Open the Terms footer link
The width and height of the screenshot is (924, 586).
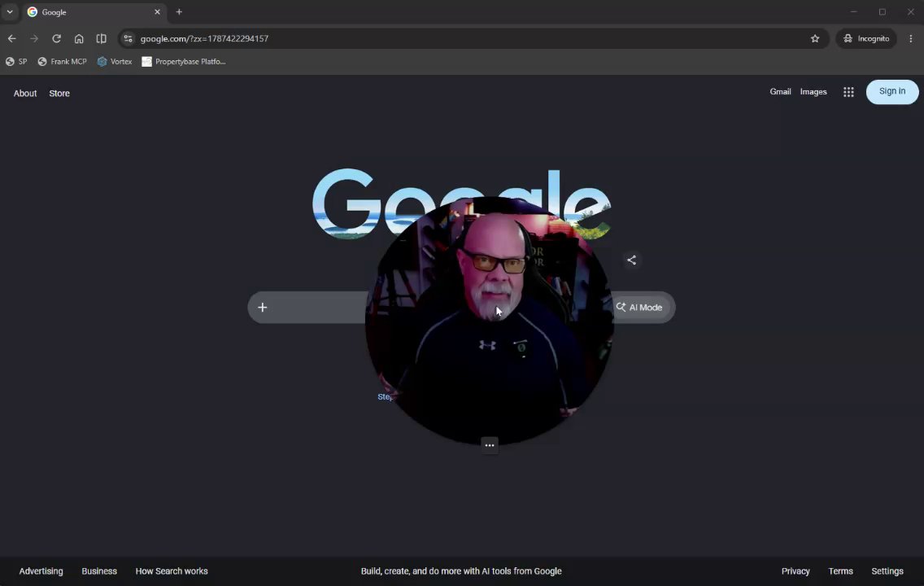[840, 571]
